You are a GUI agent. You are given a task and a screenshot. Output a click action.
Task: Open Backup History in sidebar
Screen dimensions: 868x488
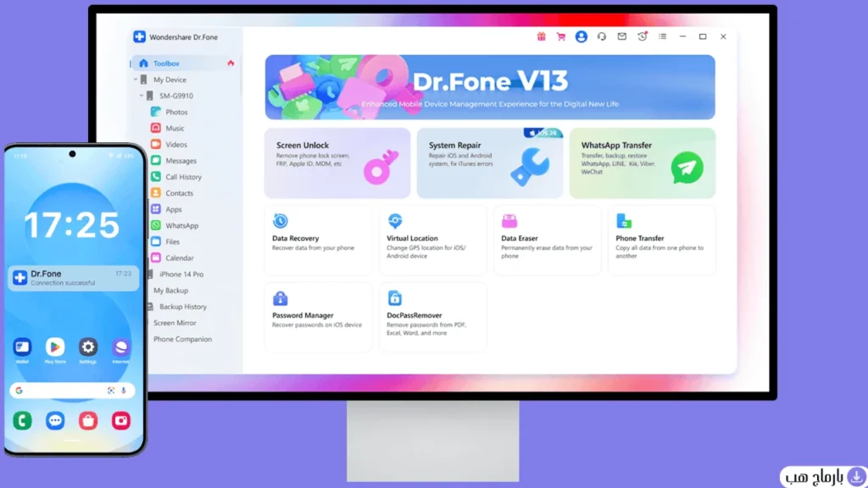183,307
